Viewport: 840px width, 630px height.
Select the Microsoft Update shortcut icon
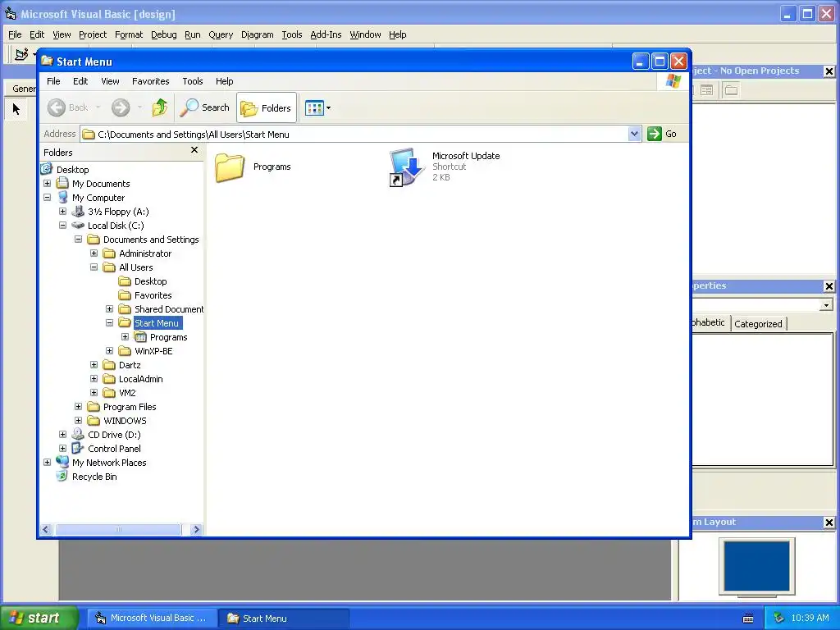[407, 167]
